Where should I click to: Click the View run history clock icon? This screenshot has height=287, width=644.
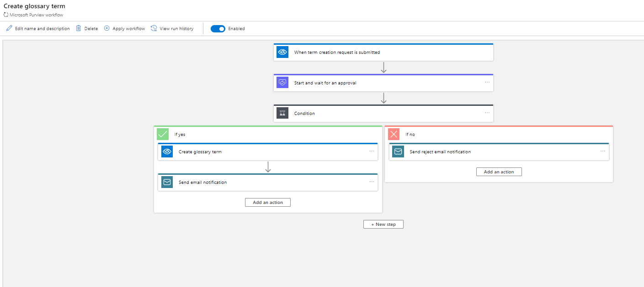click(x=154, y=28)
